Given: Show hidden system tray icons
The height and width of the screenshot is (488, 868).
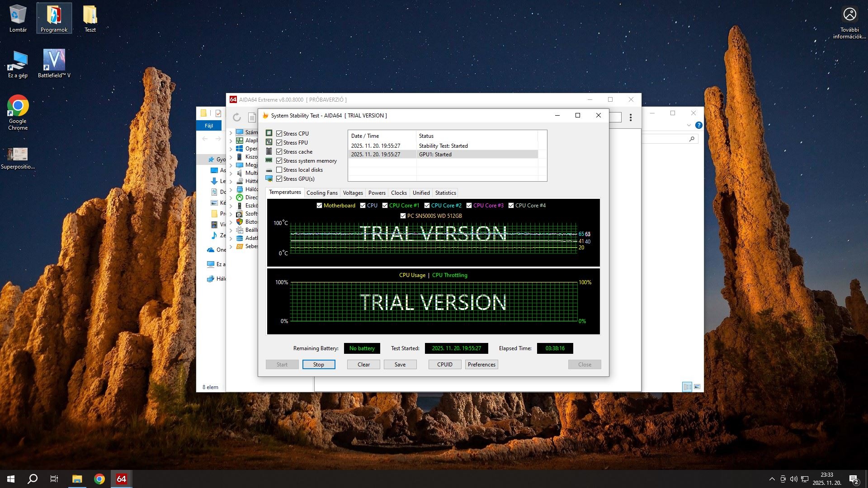Looking at the screenshot, I should click(772, 479).
